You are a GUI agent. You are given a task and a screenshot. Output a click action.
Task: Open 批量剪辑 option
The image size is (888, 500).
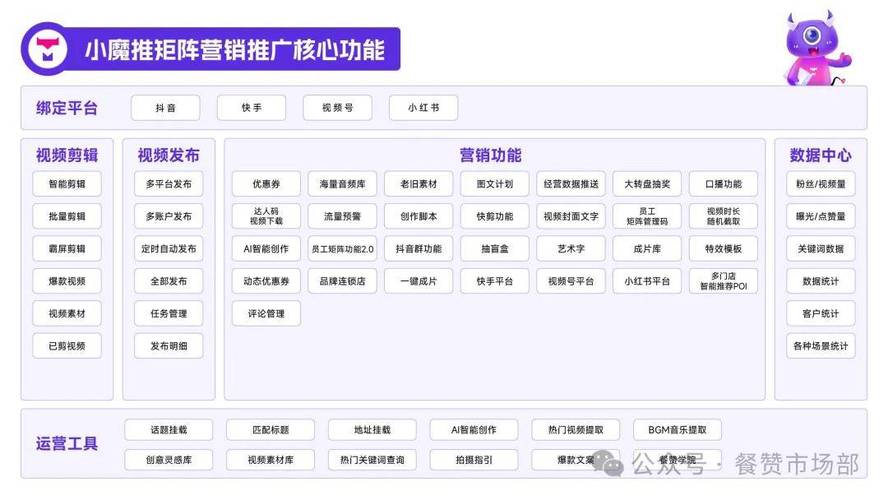(67, 216)
